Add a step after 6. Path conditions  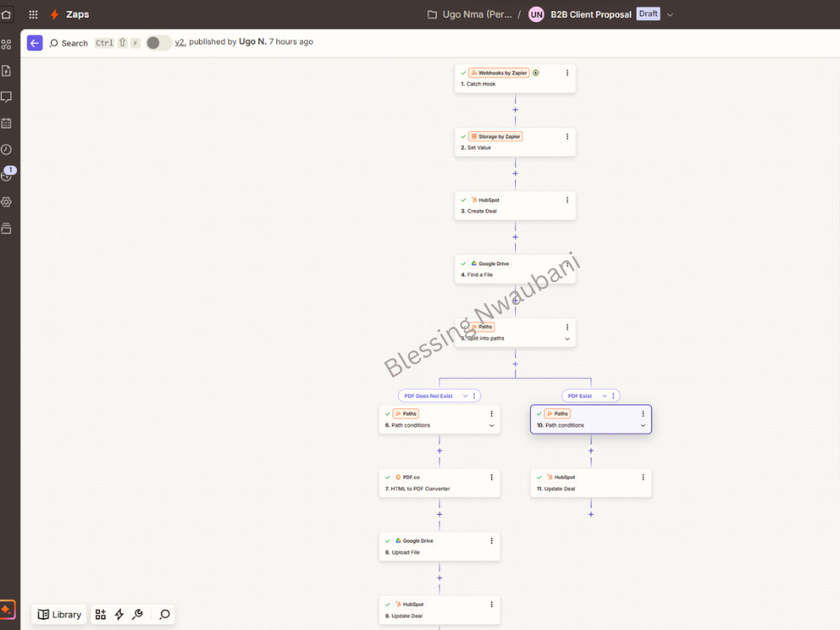[x=440, y=450]
